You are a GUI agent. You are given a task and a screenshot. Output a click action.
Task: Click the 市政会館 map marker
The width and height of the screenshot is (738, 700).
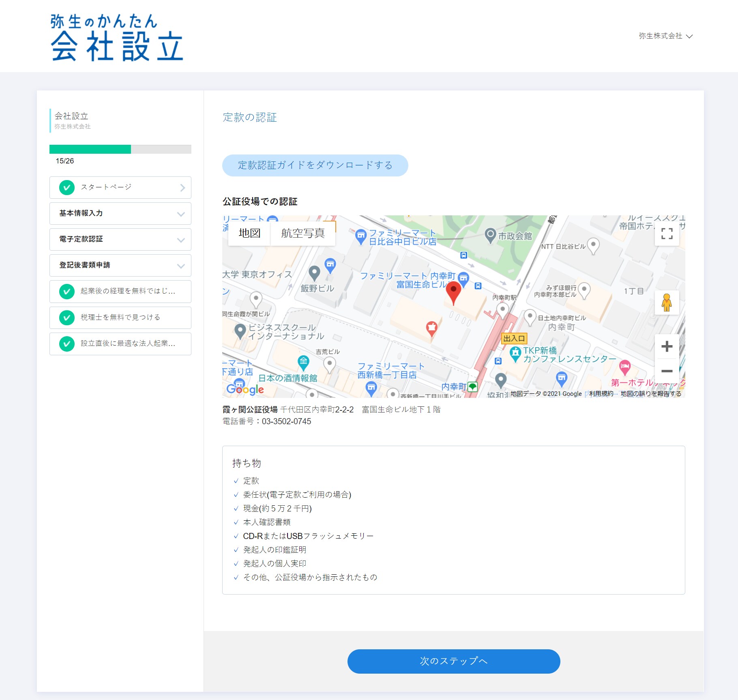pyautogui.click(x=491, y=236)
